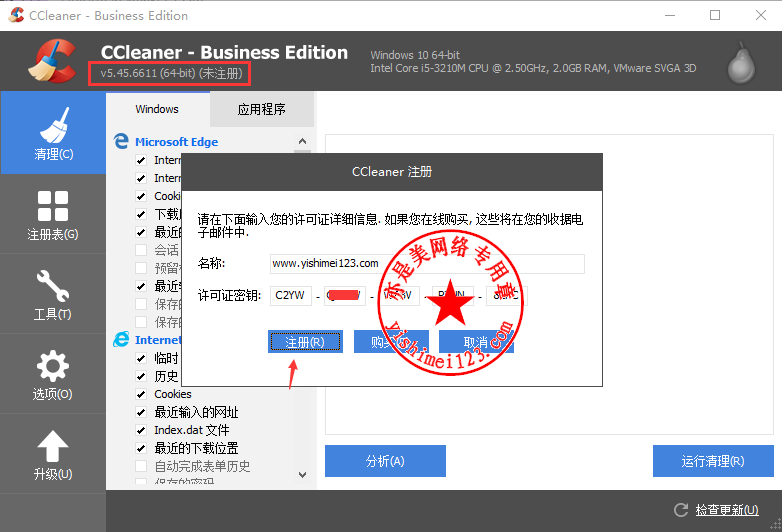The width and height of the screenshot is (782, 532).
Task: Click the version text v5.45.6611
Action: pyautogui.click(x=129, y=73)
